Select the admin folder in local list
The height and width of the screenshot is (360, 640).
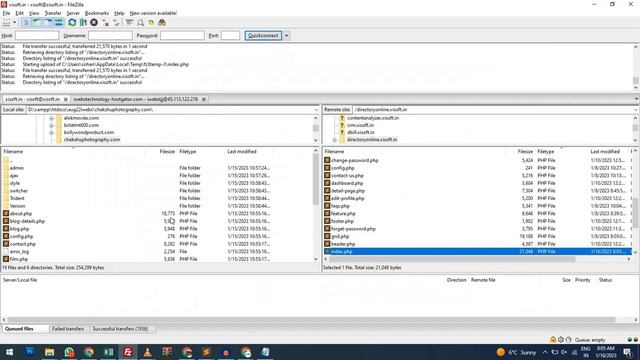(x=16, y=168)
